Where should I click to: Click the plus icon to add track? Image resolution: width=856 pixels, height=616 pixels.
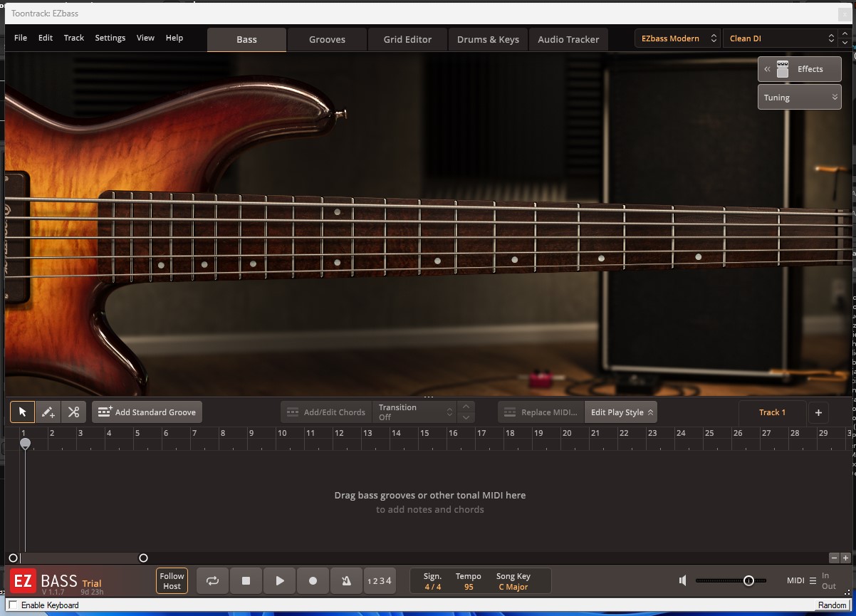818,412
